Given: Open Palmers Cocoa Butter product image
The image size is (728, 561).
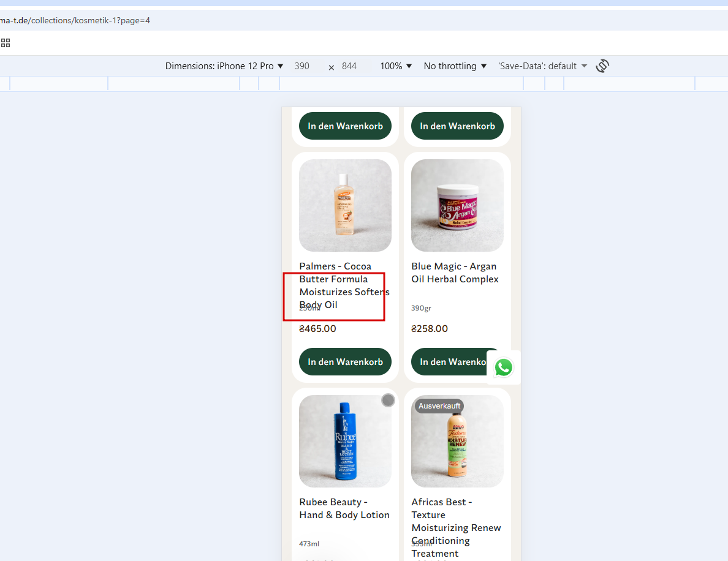Looking at the screenshot, I should (345, 206).
